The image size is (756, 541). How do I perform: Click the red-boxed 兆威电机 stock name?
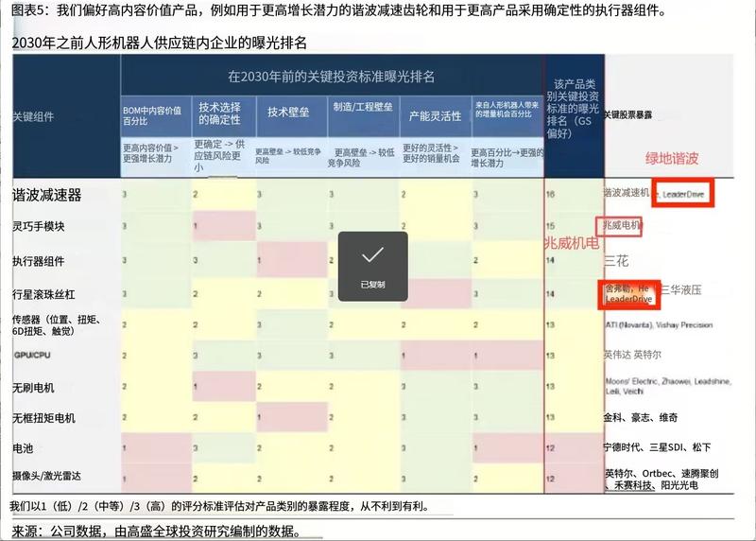tap(621, 225)
